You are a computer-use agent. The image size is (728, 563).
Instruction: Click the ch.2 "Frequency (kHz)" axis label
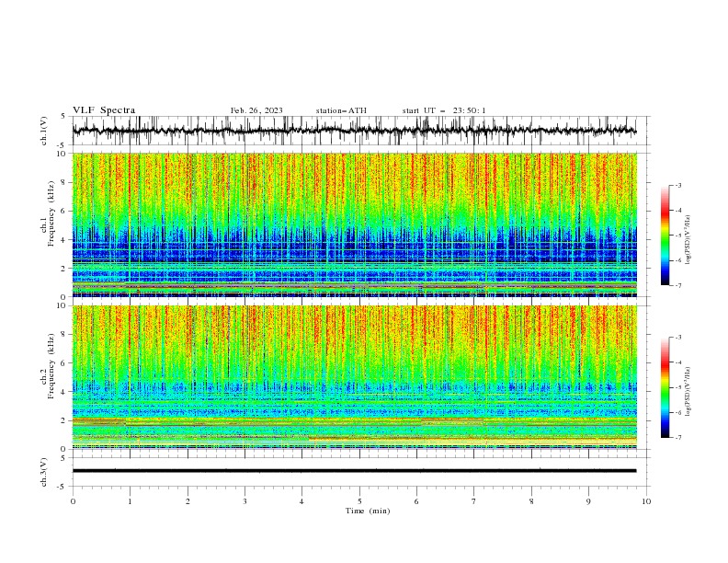click(x=51, y=366)
